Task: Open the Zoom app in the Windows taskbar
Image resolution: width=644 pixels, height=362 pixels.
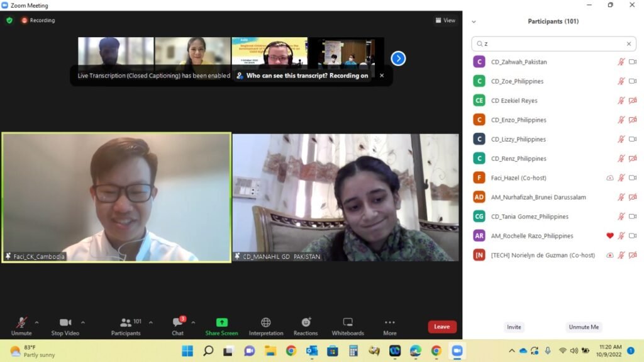Action: (457, 351)
